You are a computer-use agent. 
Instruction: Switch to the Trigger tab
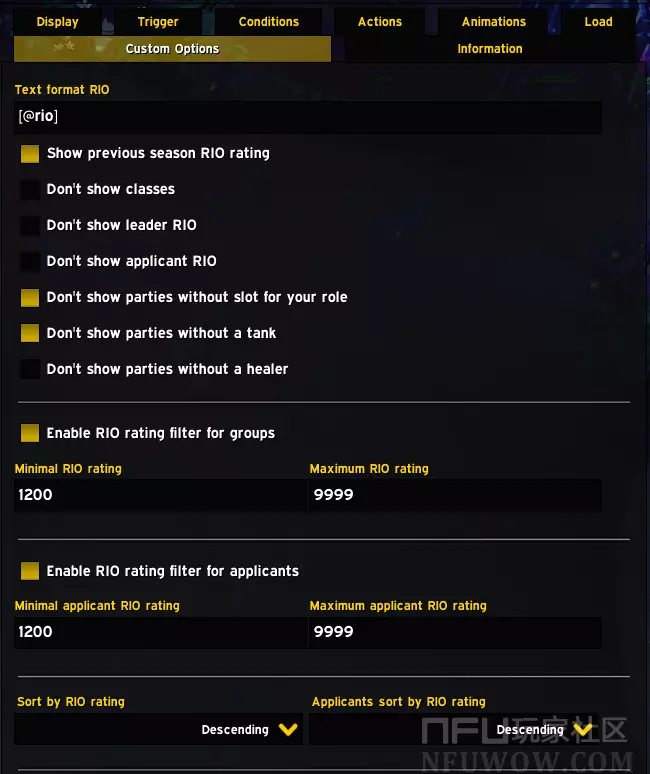(158, 22)
